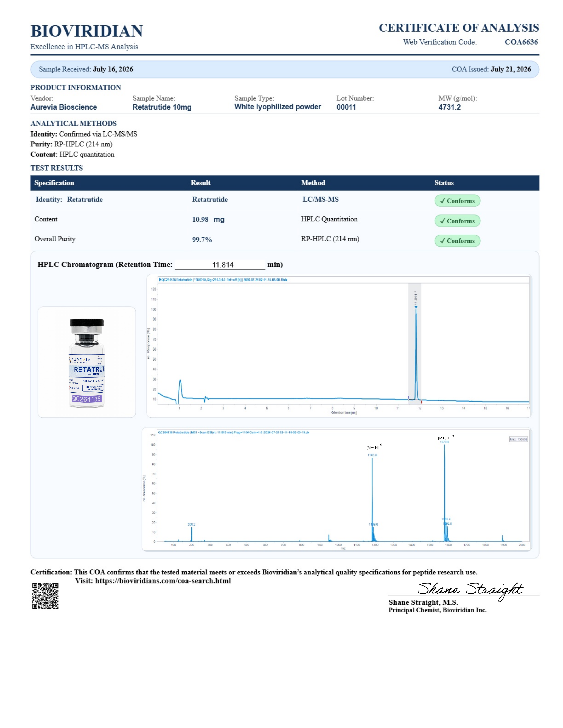Click the retention time field showing 11.814
This screenshot has height=728, width=563.
[x=220, y=265]
